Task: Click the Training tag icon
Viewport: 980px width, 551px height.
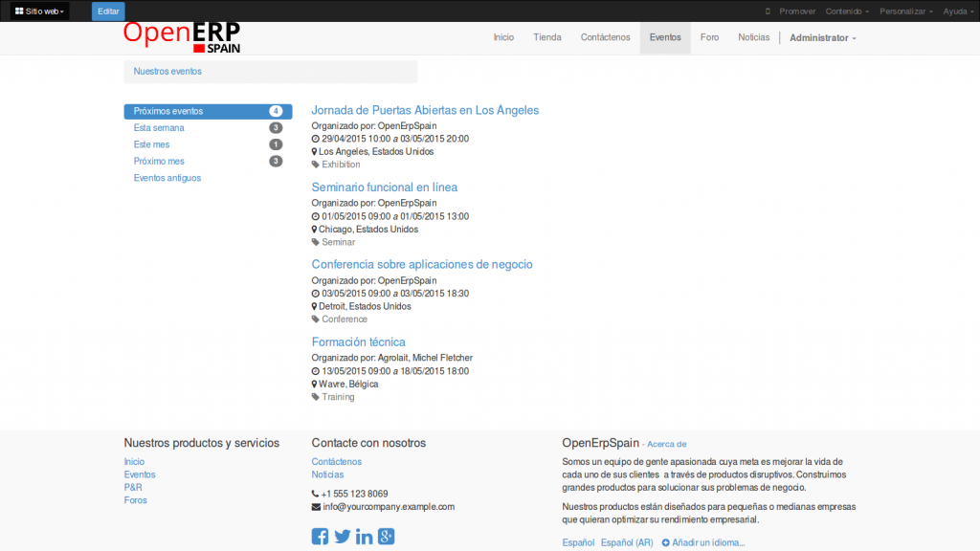Action: [316, 397]
